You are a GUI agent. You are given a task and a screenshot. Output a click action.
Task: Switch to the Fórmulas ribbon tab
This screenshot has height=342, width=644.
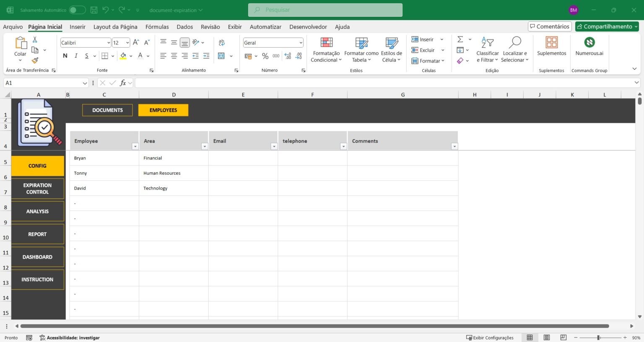point(157,26)
